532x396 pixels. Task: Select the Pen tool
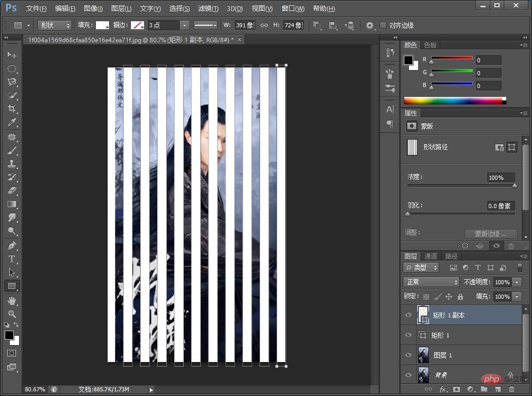click(12, 245)
